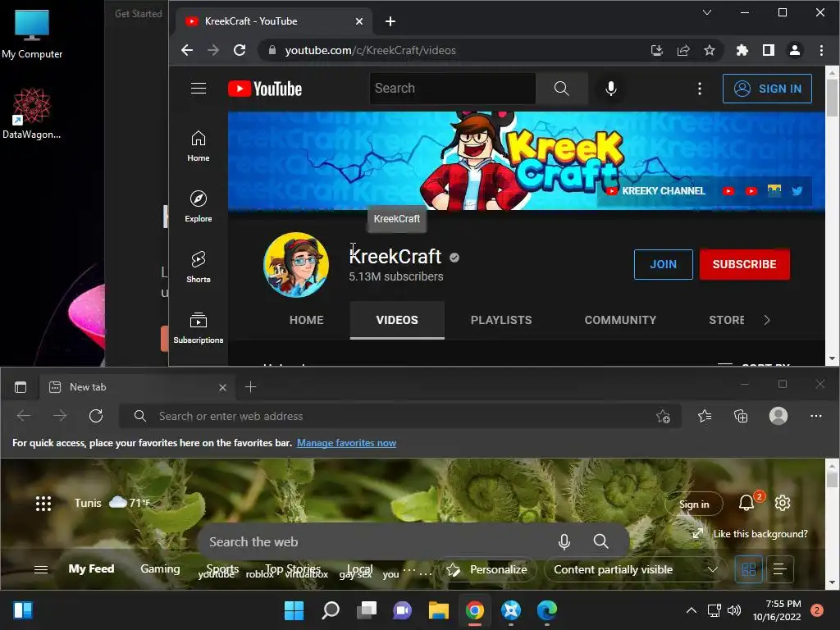The height and width of the screenshot is (630, 840).
Task: Go to Home in YouTube sidebar
Action: click(x=199, y=146)
